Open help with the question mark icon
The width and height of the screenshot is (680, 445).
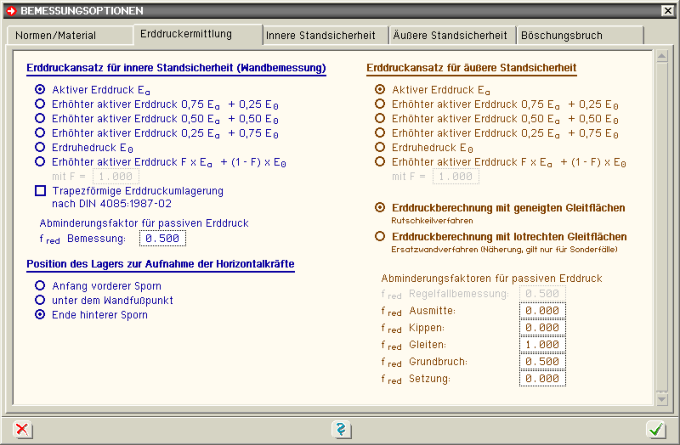pyautogui.click(x=341, y=429)
